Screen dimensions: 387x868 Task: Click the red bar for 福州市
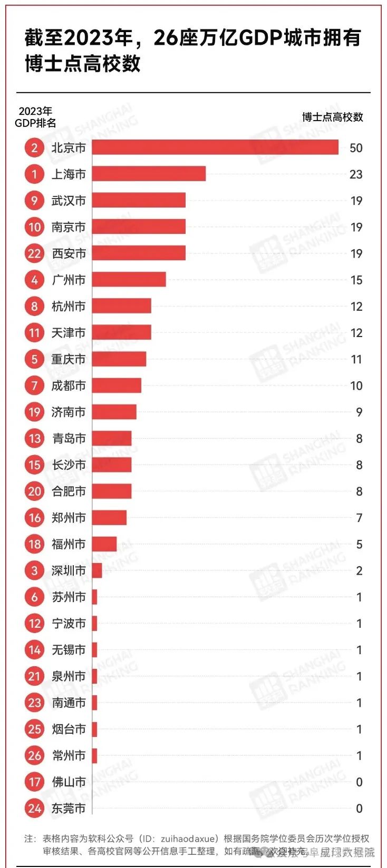point(104,544)
